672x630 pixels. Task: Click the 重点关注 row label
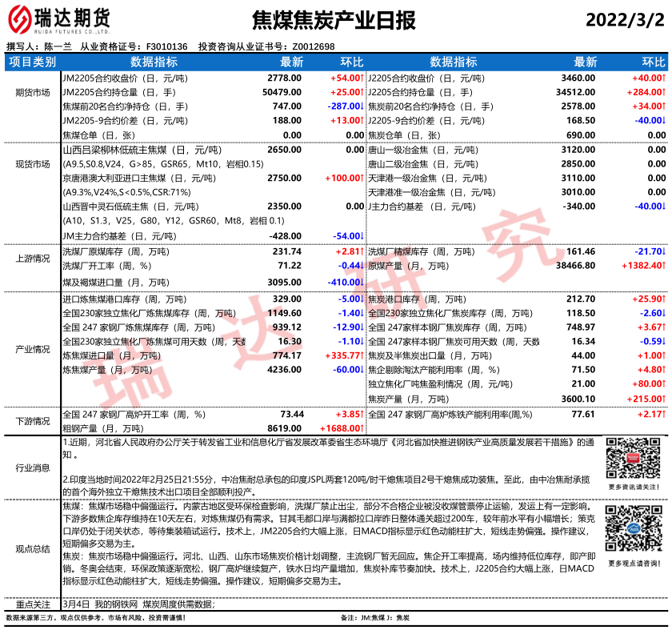(x=32, y=604)
